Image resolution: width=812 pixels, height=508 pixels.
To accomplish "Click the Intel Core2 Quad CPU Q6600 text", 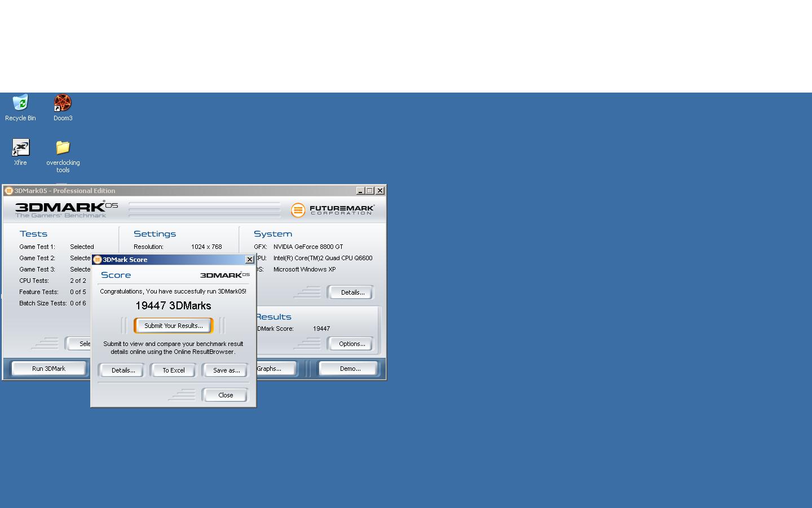I will click(323, 258).
